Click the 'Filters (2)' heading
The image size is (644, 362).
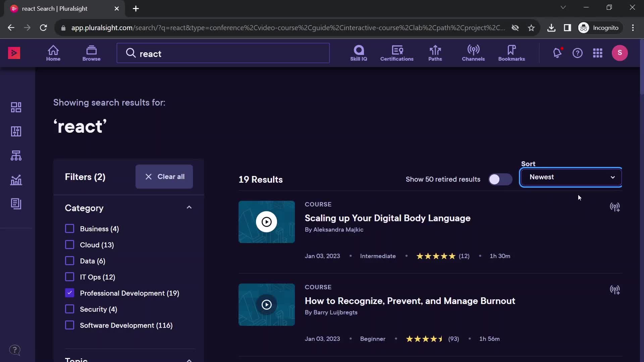(x=85, y=177)
